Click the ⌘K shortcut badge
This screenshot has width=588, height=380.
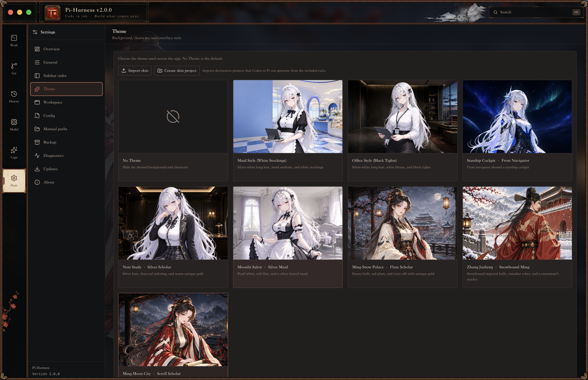(x=576, y=12)
